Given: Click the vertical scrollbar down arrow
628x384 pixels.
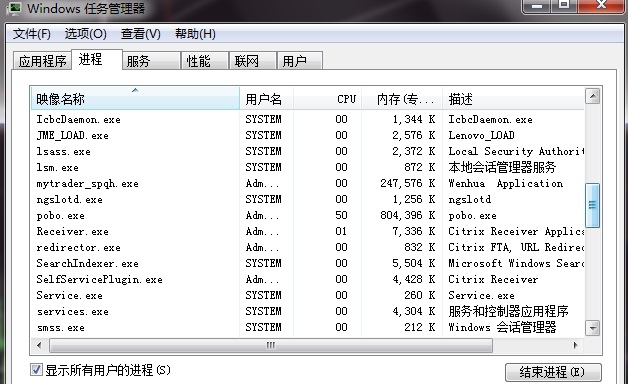Looking at the screenshot, I should pos(592,328).
